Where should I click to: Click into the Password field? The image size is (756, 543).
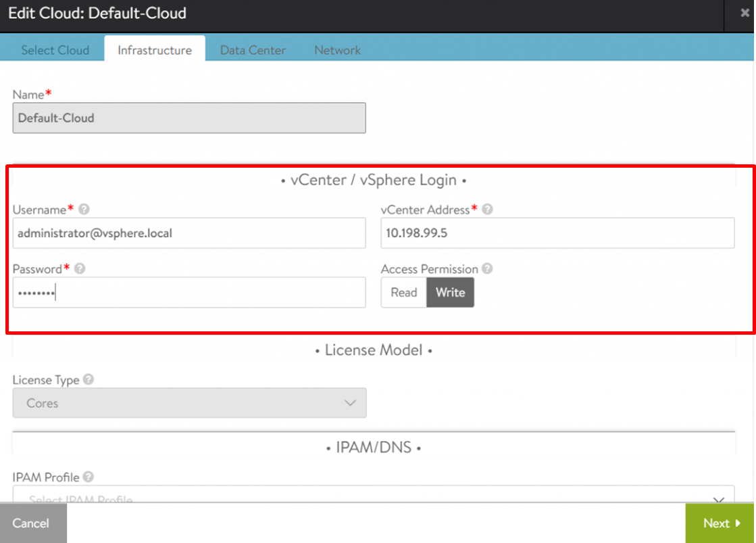pyautogui.click(x=189, y=293)
